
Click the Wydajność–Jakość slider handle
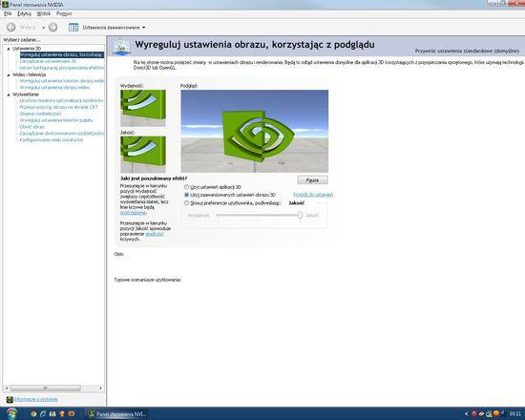click(300, 215)
